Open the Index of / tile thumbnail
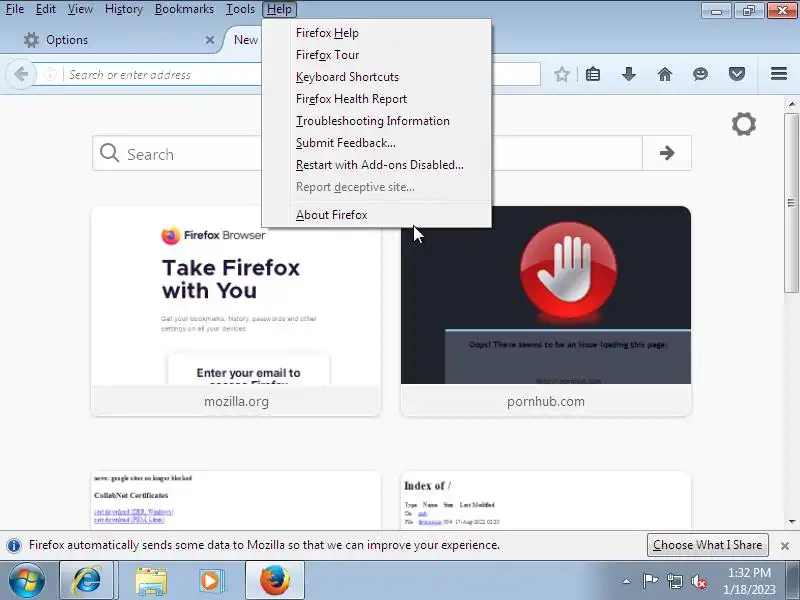The image size is (800, 600). point(545,501)
